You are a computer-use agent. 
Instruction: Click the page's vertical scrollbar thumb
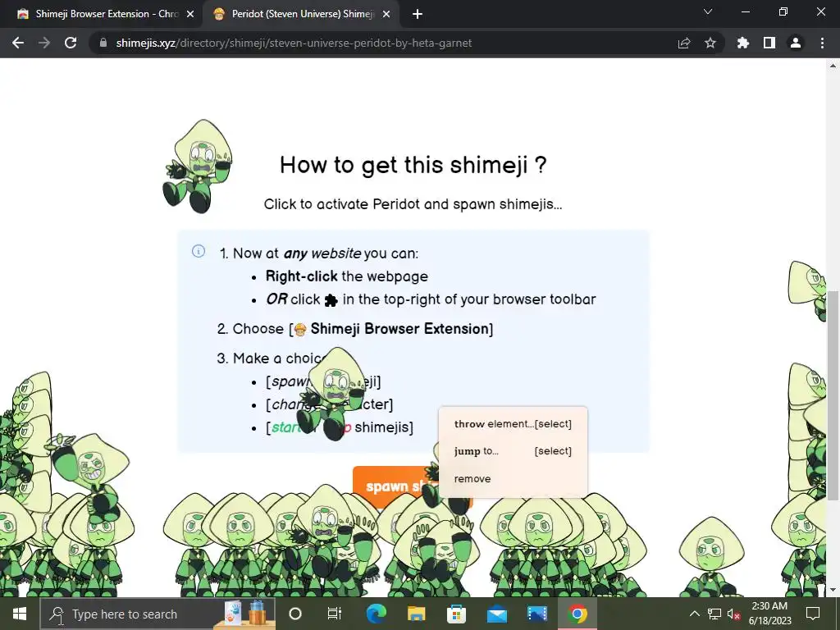[833, 396]
